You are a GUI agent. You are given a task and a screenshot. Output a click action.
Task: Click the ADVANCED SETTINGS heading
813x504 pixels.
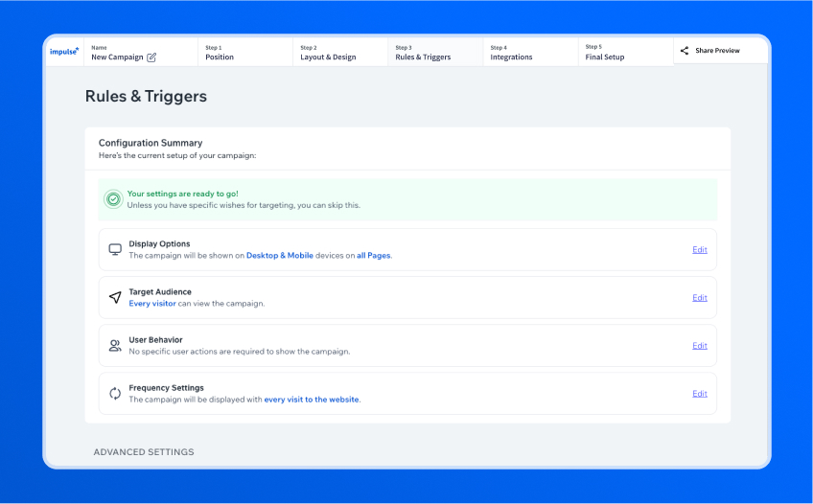pyautogui.click(x=144, y=452)
